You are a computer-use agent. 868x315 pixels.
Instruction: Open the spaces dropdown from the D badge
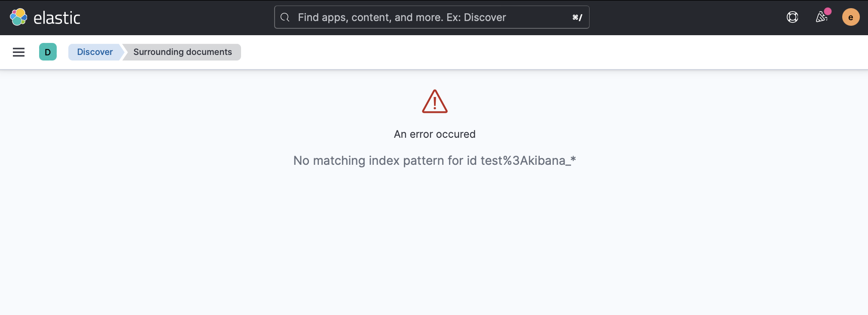tap(48, 52)
